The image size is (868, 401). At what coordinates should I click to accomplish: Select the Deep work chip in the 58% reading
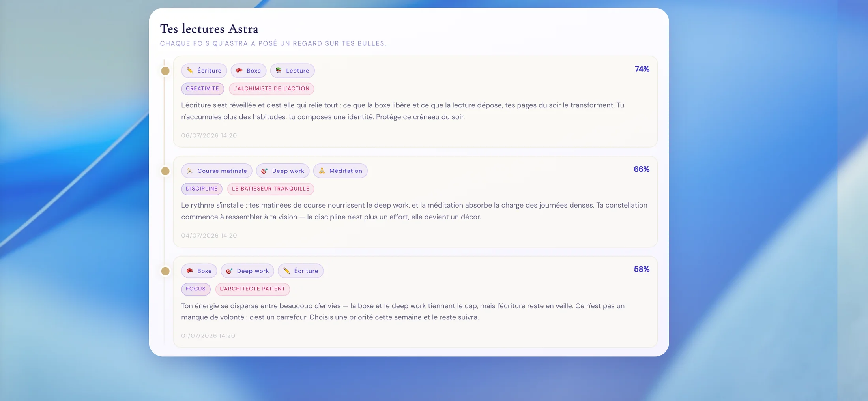[247, 271]
